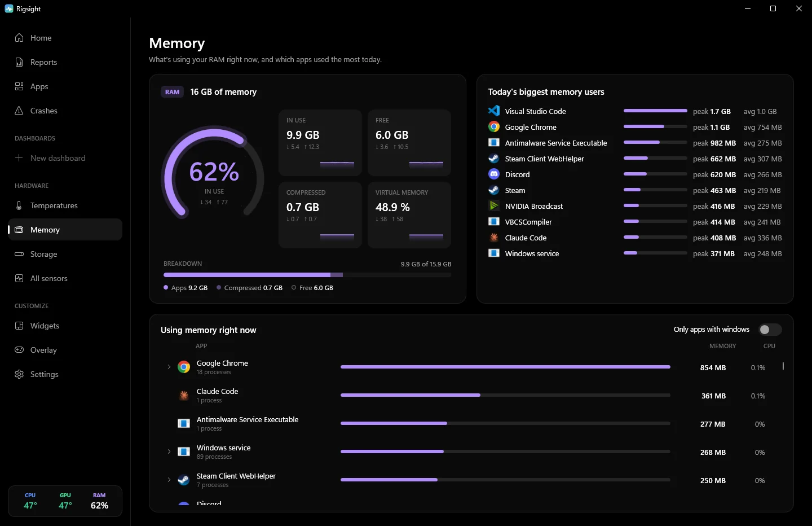The image size is (812, 526).
Task: Click the Crashes warning triangle icon
Action: [19, 111]
